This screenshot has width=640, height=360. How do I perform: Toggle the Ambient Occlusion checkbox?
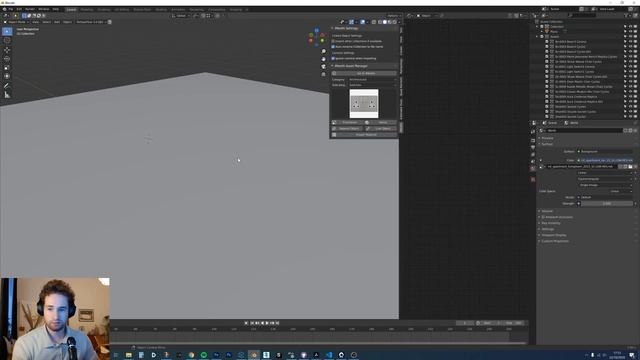pyautogui.click(x=543, y=217)
